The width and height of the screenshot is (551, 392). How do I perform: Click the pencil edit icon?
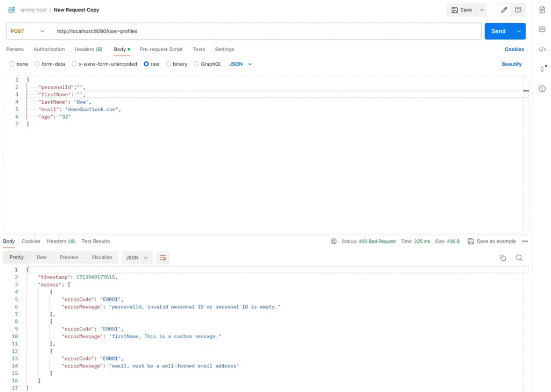504,10
